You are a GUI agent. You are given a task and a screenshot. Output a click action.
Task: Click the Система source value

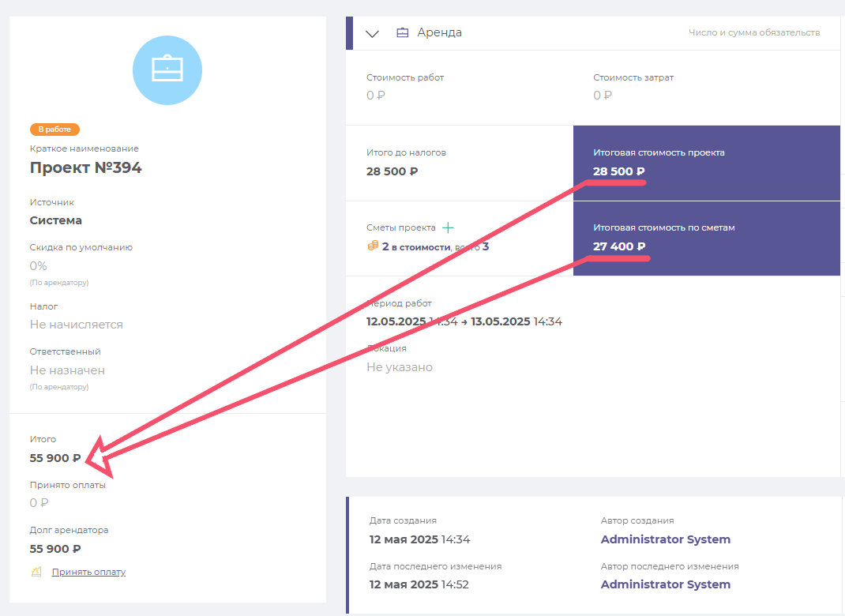[x=55, y=220]
